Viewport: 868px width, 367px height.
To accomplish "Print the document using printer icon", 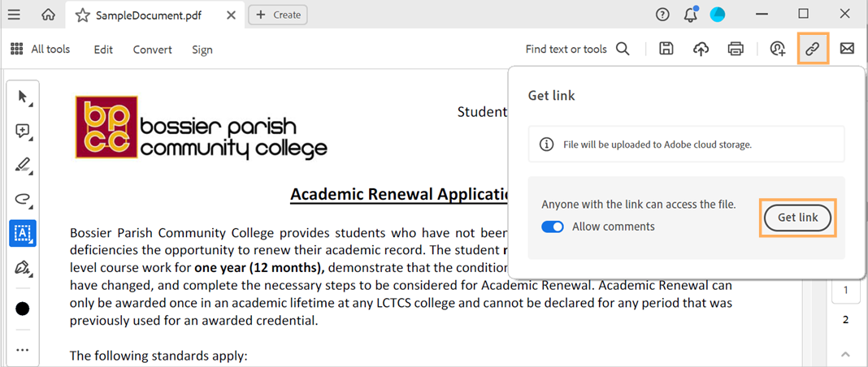I will 736,50.
